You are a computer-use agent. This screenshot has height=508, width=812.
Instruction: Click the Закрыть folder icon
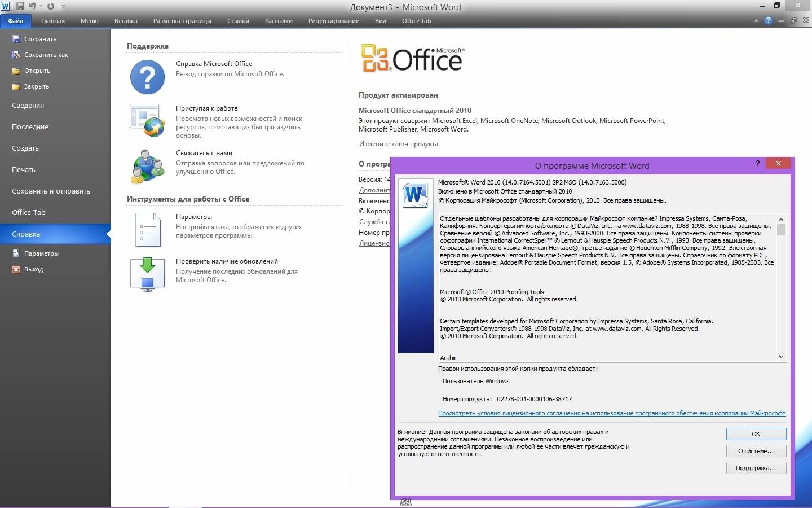[x=16, y=86]
